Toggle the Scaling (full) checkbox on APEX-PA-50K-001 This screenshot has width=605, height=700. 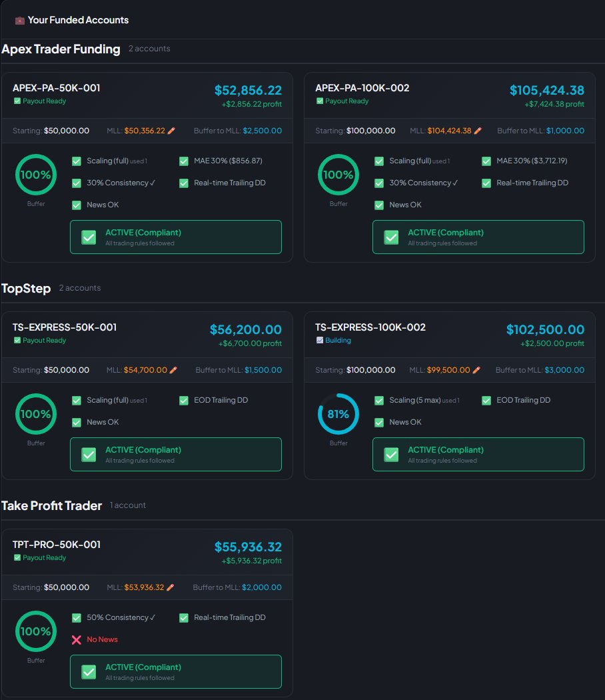(77, 161)
